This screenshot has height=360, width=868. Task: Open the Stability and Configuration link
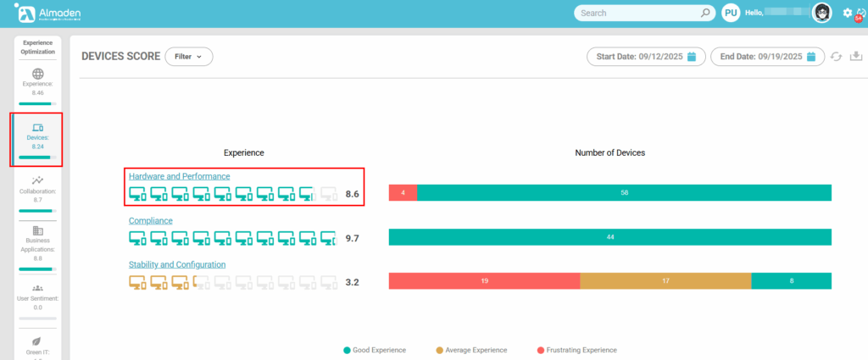click(177, 265)
